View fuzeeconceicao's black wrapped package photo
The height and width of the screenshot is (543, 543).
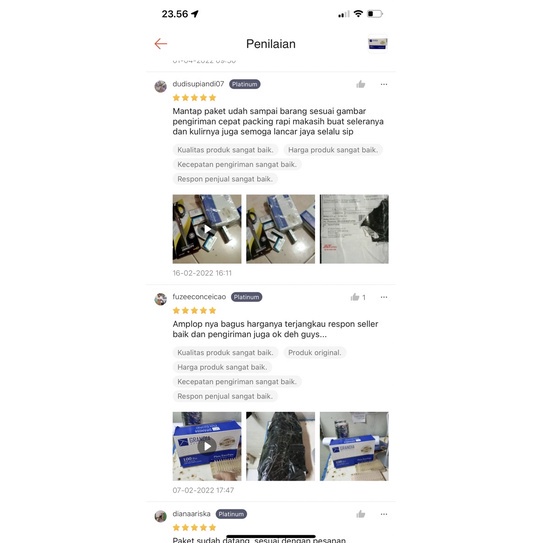click(x=281, y=446)
